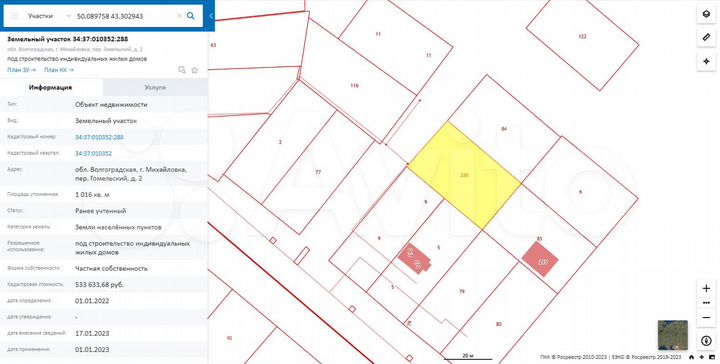Click the compass locate-me button
This screenshot has width=720, height=364.
click(x=706, y=341)
